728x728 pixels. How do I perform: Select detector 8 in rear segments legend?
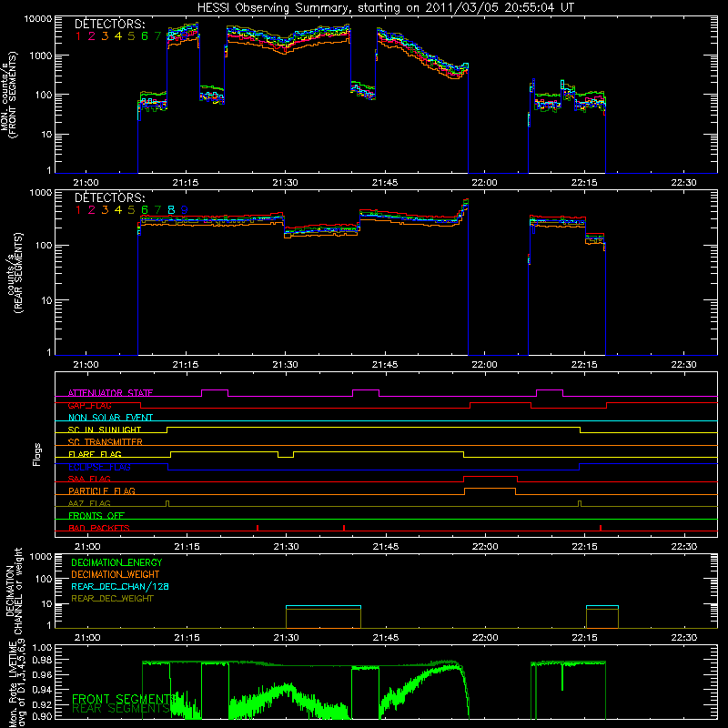(x=171, y=210)
